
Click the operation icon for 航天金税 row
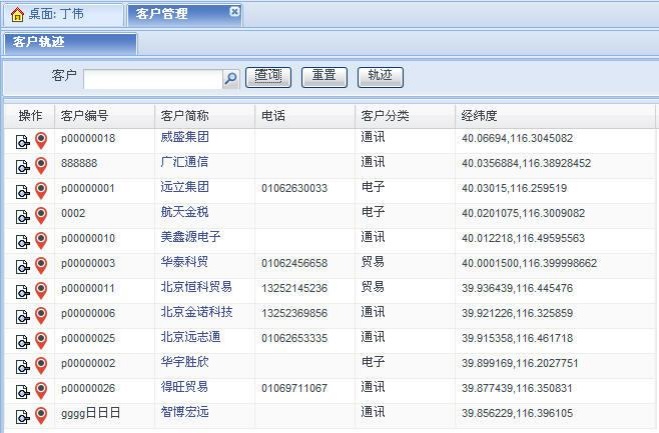[x=23, y=216]
